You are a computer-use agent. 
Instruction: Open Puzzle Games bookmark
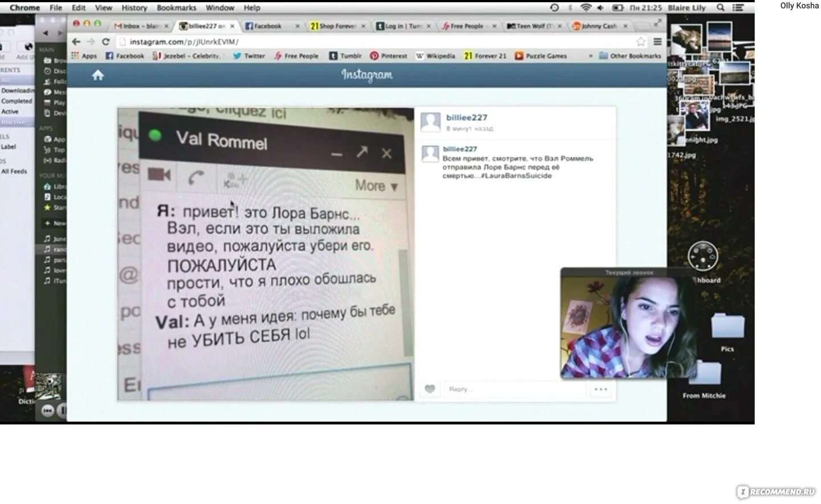(x=541, y=56)
